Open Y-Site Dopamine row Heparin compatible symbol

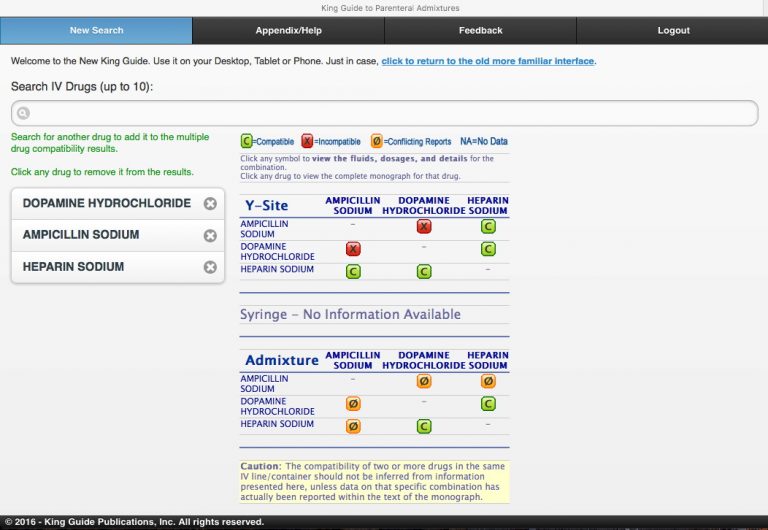pos(488,249)
